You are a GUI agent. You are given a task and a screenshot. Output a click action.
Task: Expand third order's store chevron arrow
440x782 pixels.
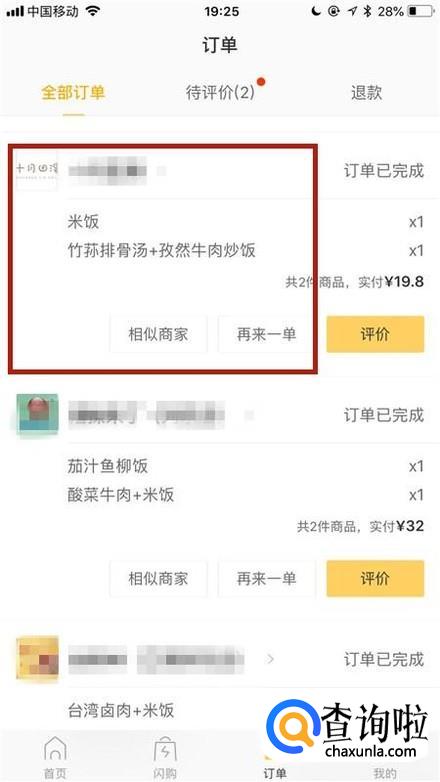270,659
